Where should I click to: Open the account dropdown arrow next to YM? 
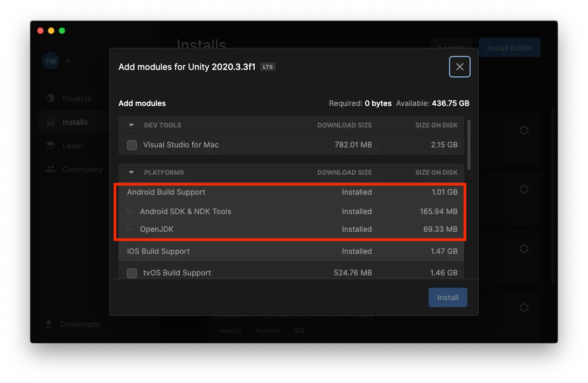(x=68, y=61)
